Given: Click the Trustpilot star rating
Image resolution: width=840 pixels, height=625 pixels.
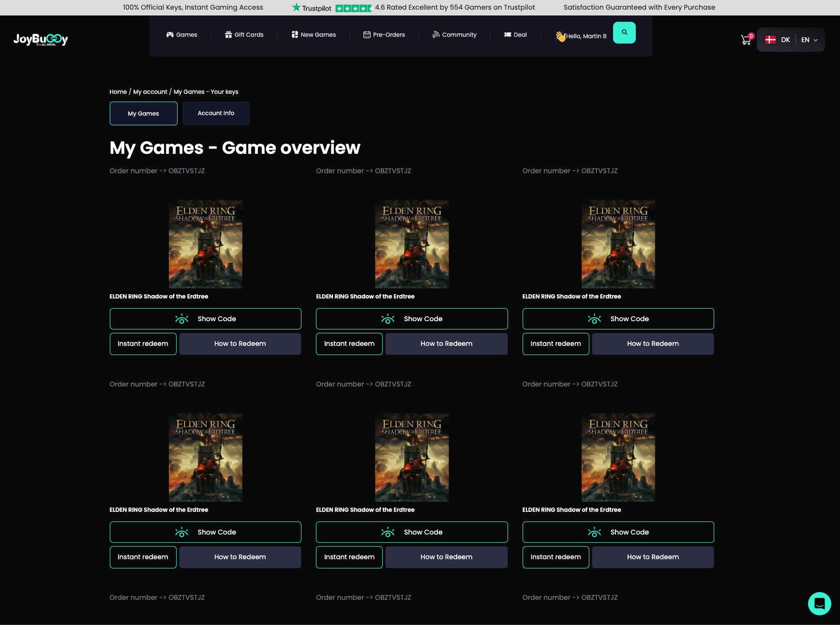Looking at the screenshot, I should [x=353, y=8].
